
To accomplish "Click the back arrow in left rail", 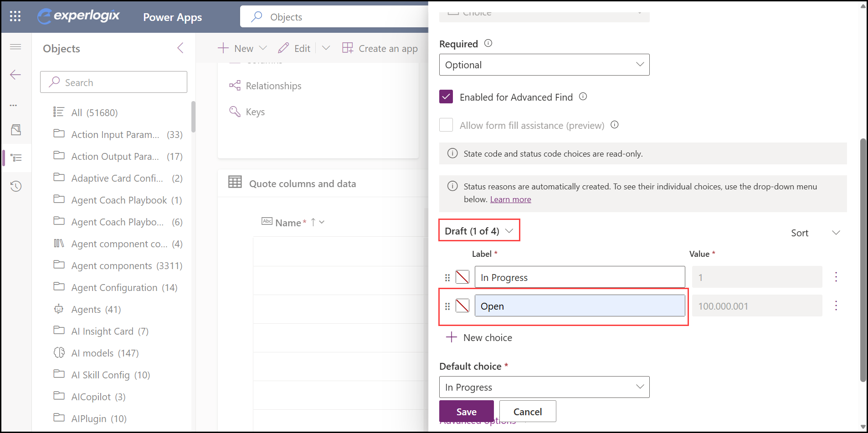I will [x=15, y=75].
